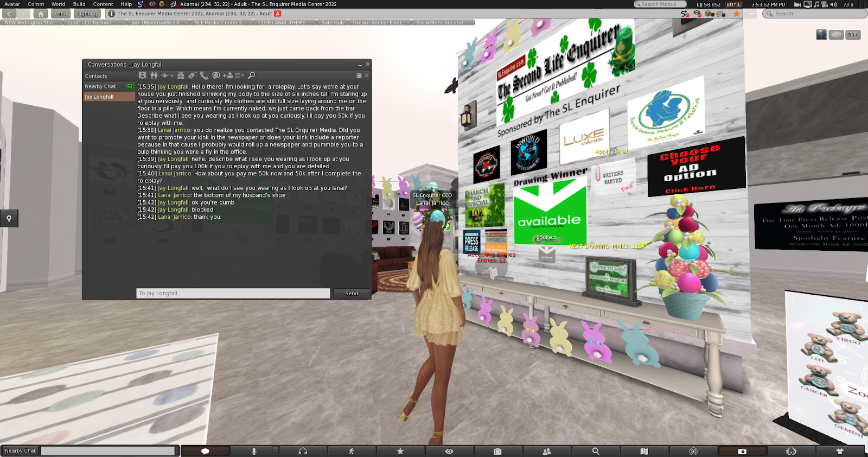Click the snapshot camera icon in bottom toolbar
The height and width of the screenshot is (457, 868).
click(742, 451)
